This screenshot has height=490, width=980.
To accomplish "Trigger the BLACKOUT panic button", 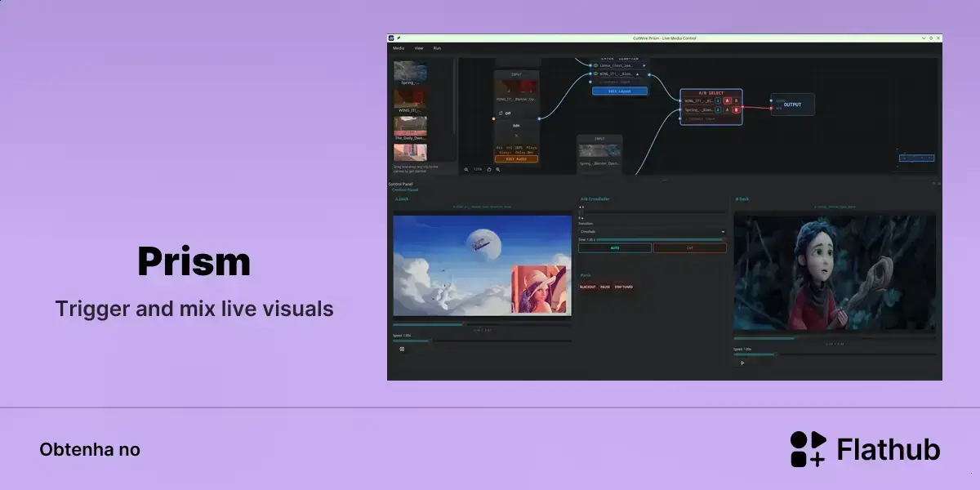I will [x=588, y=287].
